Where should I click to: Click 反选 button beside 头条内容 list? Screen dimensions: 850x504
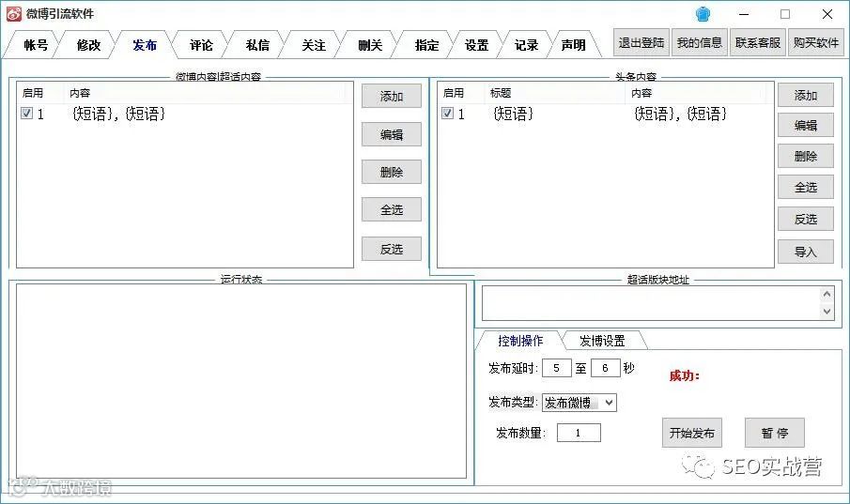tap(806, 219)
